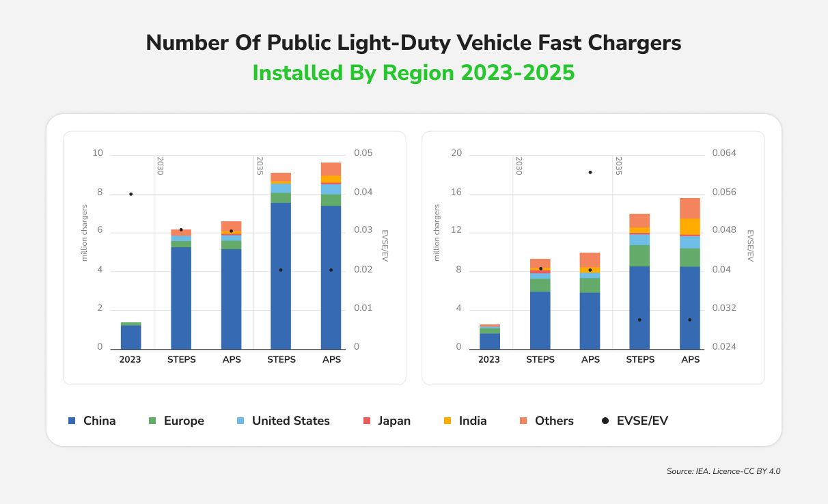Click the Japan red legend swatch
Screen dimensions: 828x504
coord(366,421)
